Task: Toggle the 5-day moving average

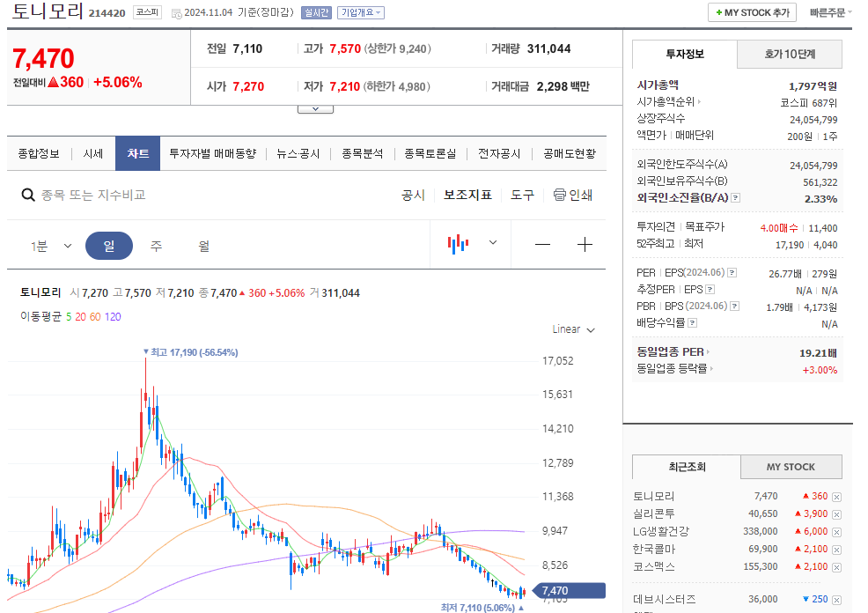Action: pos(69,317)
